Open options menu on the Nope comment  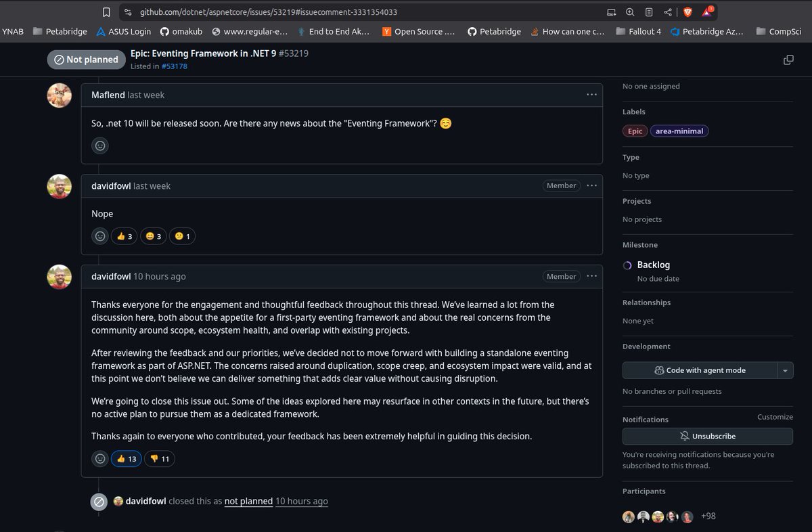coord(591,185)
